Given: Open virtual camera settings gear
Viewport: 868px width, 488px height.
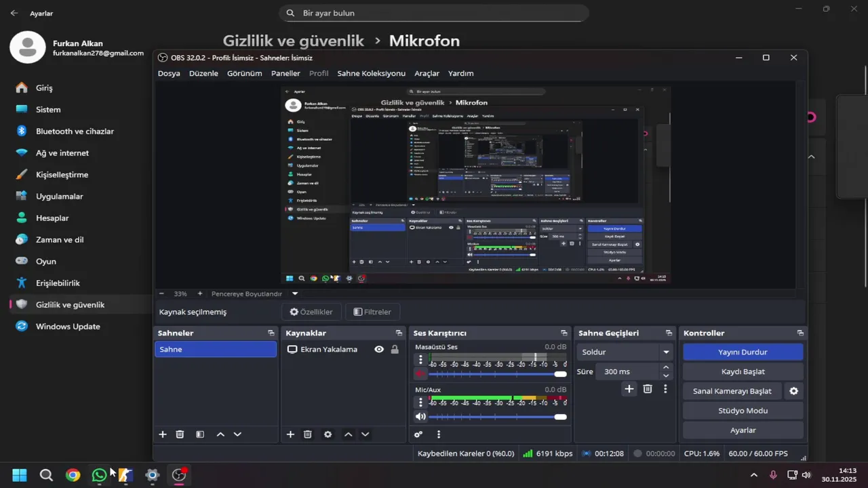Looking at the screenshot, I should [x=794, y=391].
